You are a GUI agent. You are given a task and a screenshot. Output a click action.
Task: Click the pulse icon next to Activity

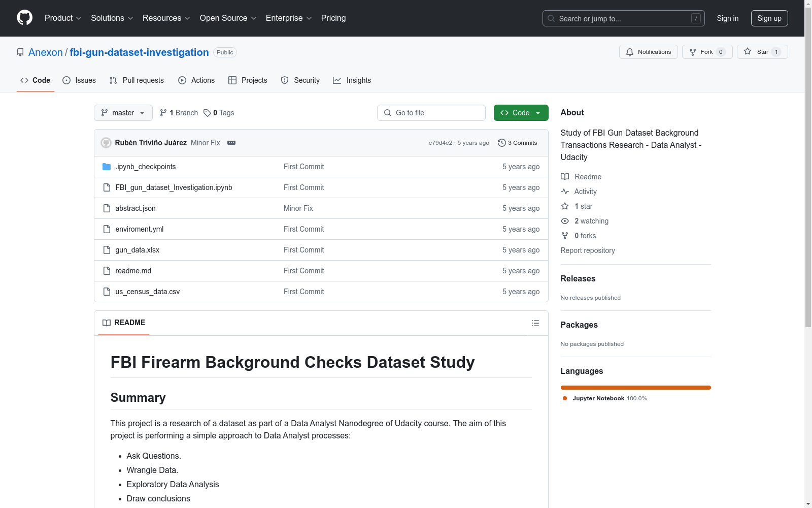pyautogui.click(x=565, y=192)
